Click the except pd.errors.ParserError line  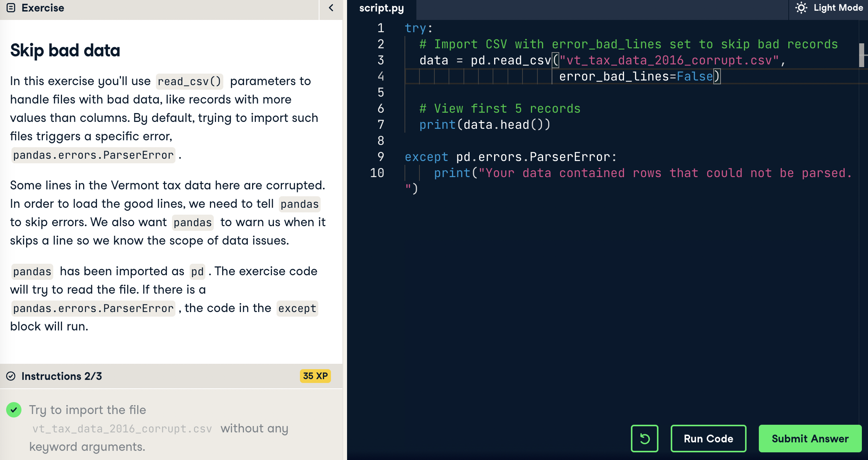click(510, 157)
